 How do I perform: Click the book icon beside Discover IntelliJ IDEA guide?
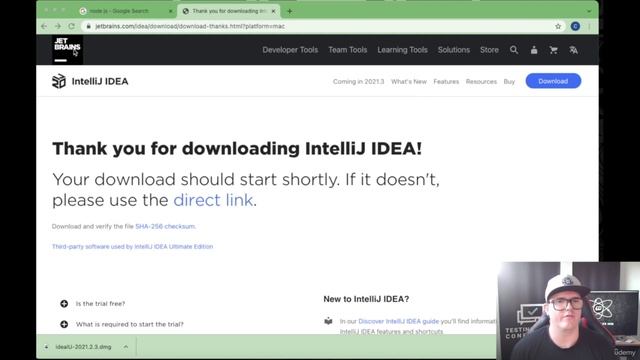[328, 321]
